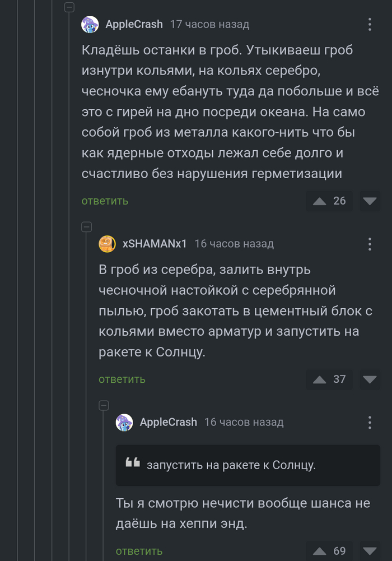
Task: Click the "17 часов назад" timestamp
Action: [x=209, y=24]
